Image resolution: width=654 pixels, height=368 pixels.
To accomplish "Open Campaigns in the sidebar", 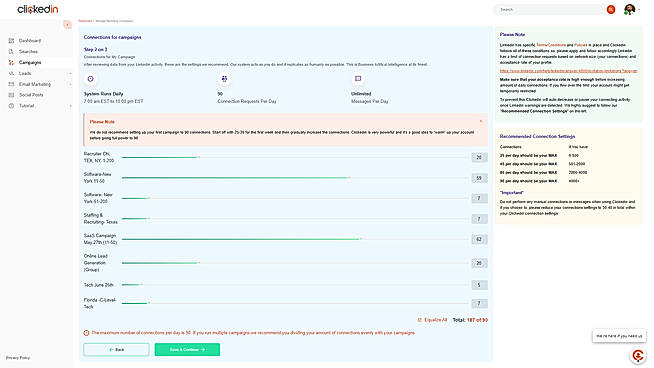I will pyautogui.click(x=30, y=63).
